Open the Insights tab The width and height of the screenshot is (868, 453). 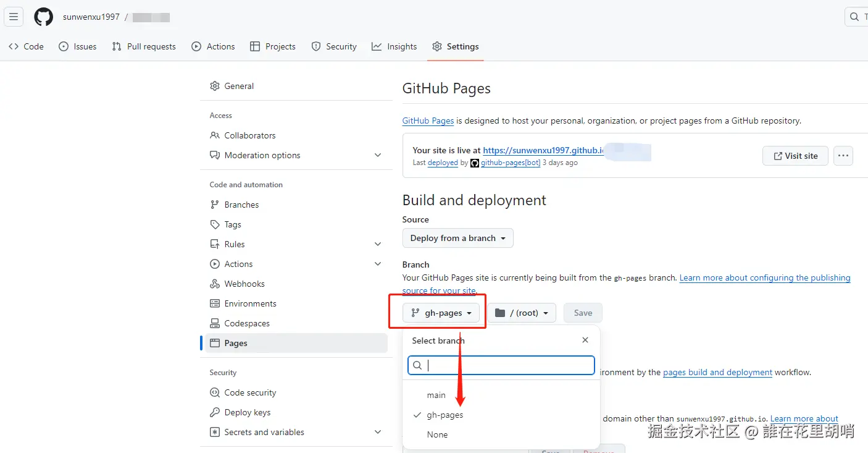[x=394, y=46]
